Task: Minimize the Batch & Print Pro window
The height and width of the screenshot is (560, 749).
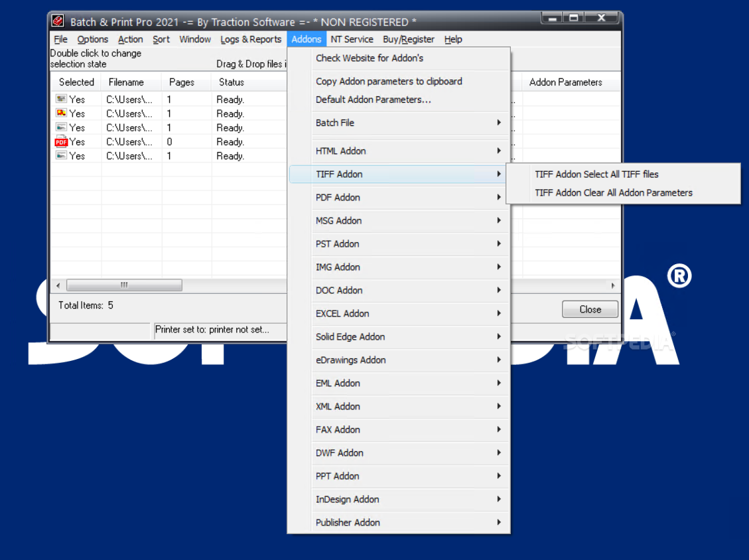Action: pos(552,18)
